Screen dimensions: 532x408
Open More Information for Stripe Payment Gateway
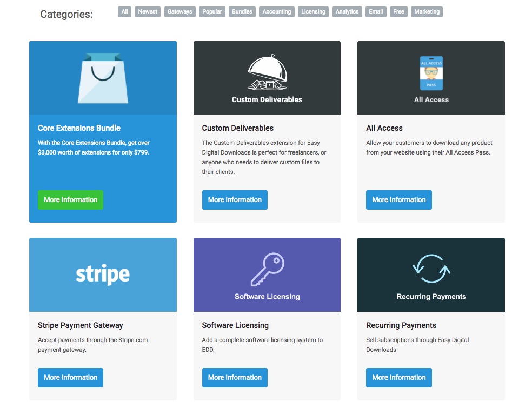[71, 378]
